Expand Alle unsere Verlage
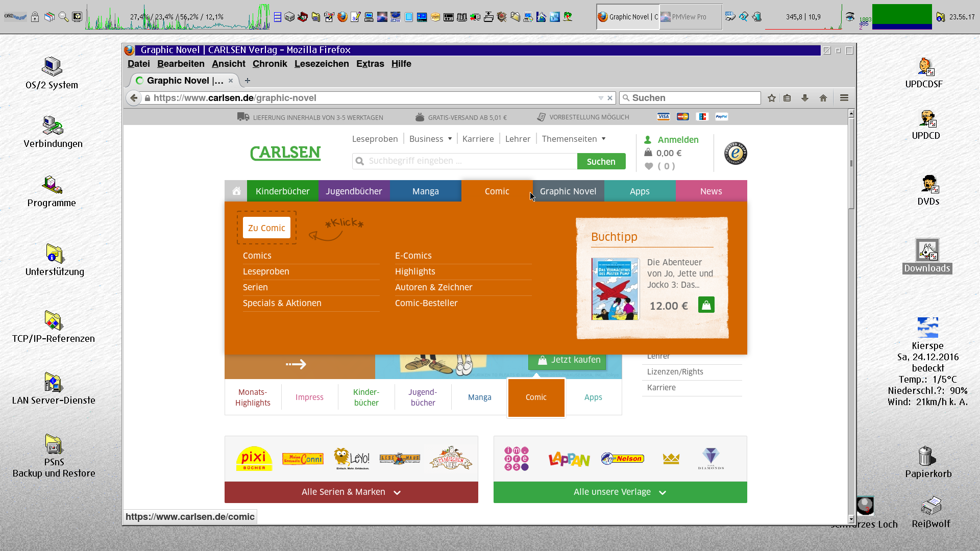Viewport: 980px width, 551px height. [620, 492]
